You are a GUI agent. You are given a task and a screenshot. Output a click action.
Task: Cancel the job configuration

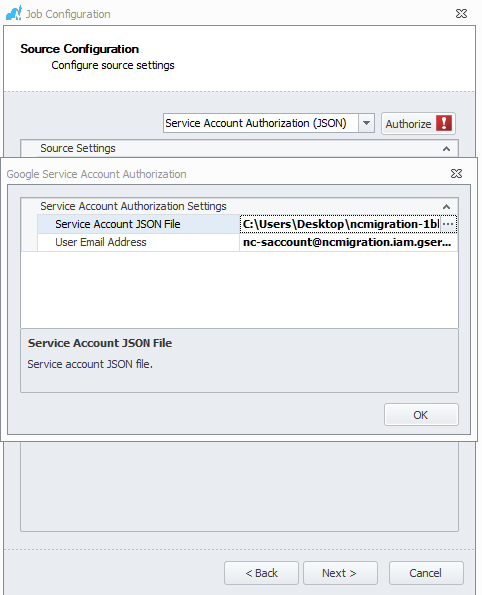click(x=426, y=573)
